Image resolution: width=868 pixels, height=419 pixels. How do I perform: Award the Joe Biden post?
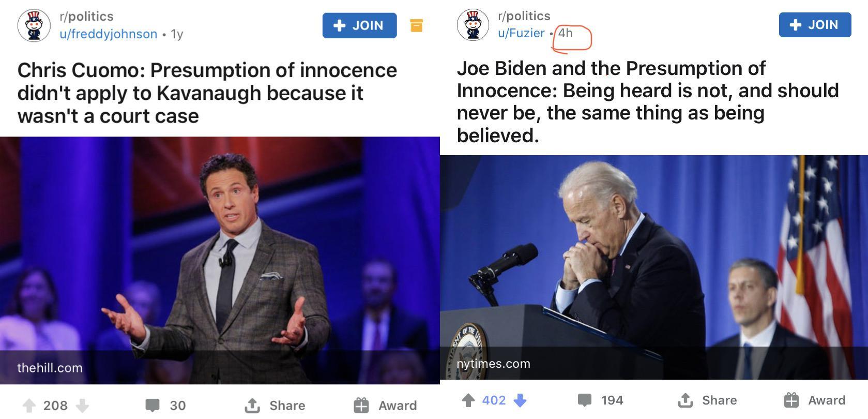[x=815, y=400]
